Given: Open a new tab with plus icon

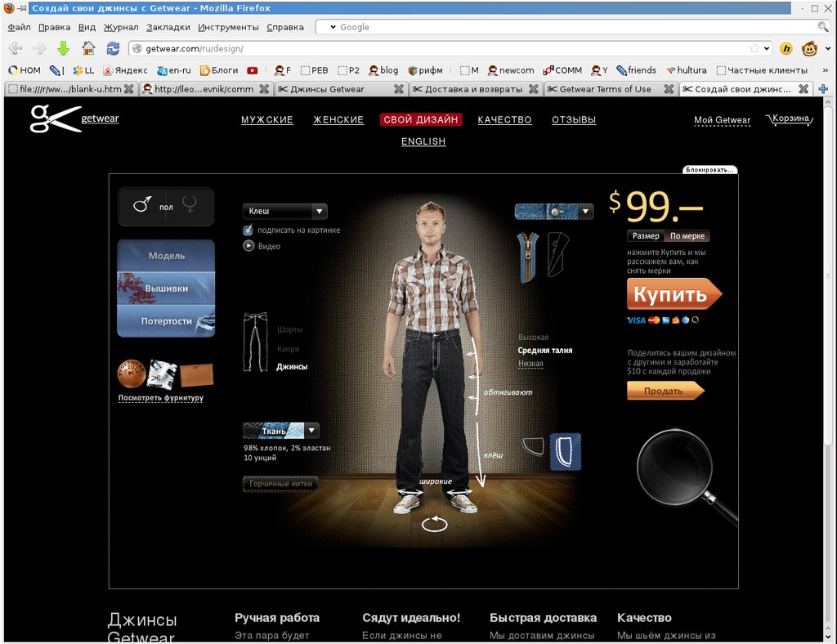Looking at the screenshot, I should click(x=823, y=89).
